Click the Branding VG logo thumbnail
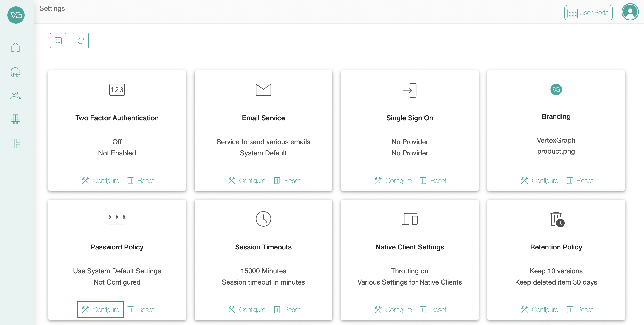The height and width of the screenshot is (325, 644). pos(556,90)
